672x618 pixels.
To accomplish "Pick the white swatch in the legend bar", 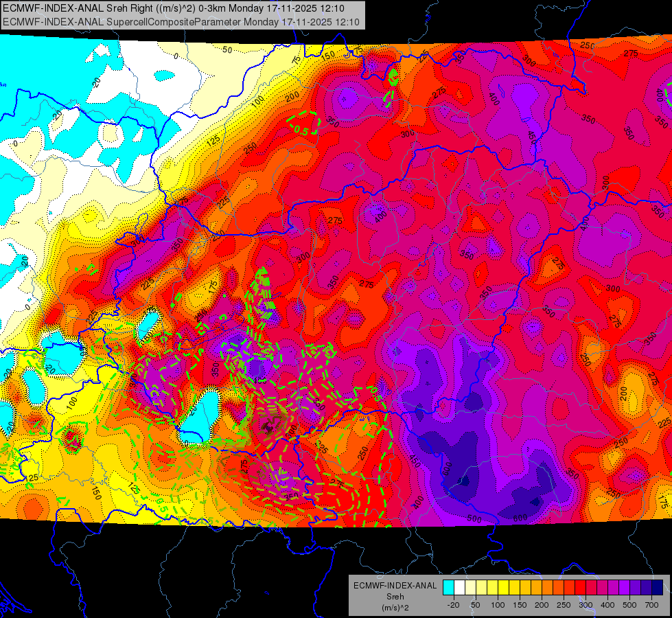I will (x=459, y=588).
